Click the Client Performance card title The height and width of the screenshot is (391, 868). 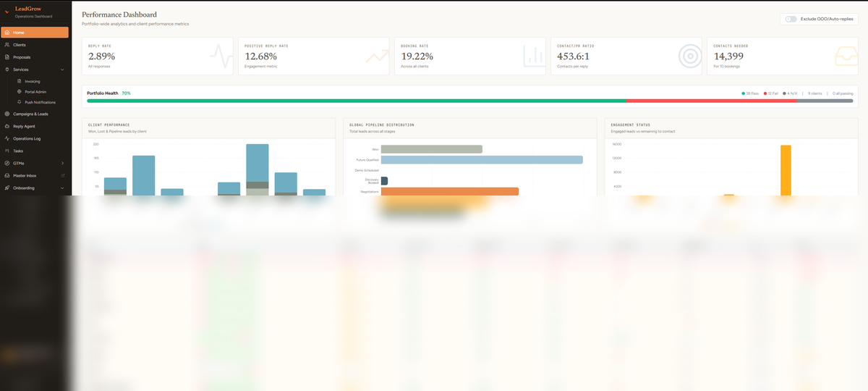click(x=109, y=125)
